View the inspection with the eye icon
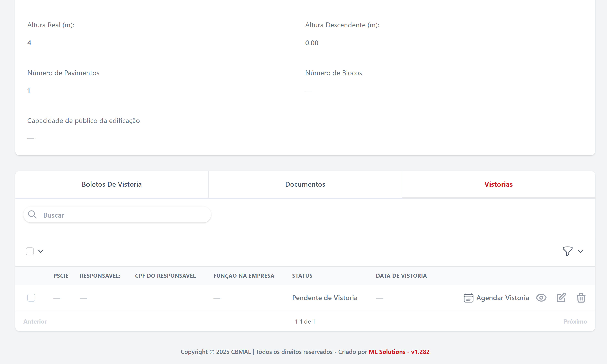 [541, 298]
